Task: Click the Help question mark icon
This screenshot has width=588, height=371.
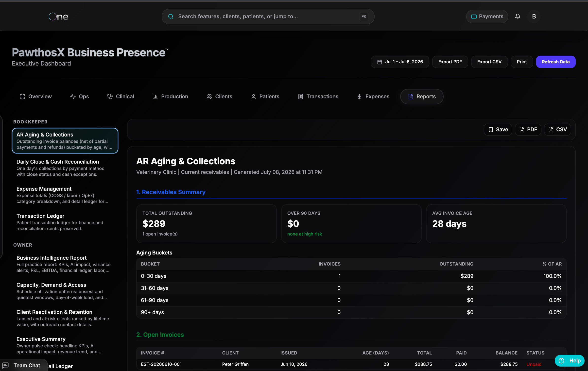Action: (x=561, y=361)
